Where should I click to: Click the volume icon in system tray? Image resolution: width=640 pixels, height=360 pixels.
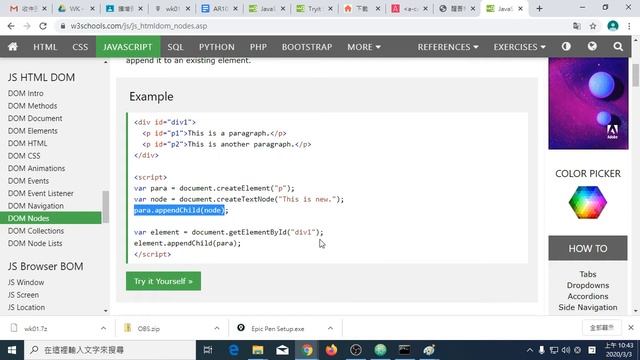566,350
